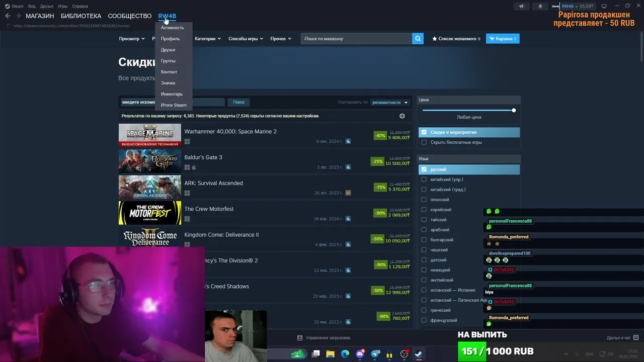Open Task View in the taskbar

316,354
